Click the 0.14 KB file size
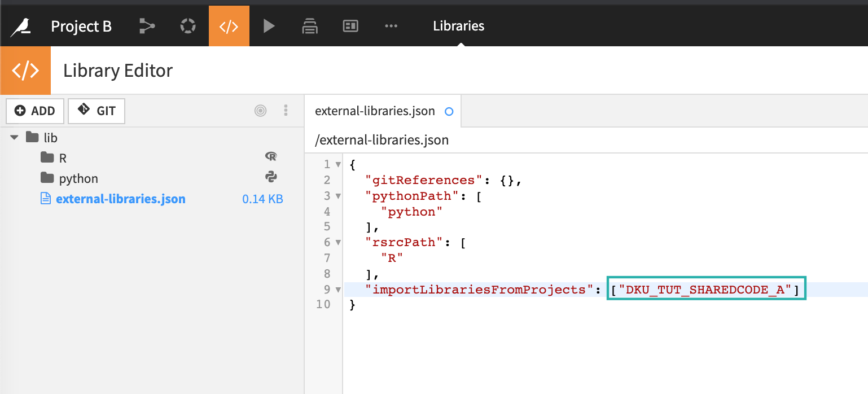 262,199
